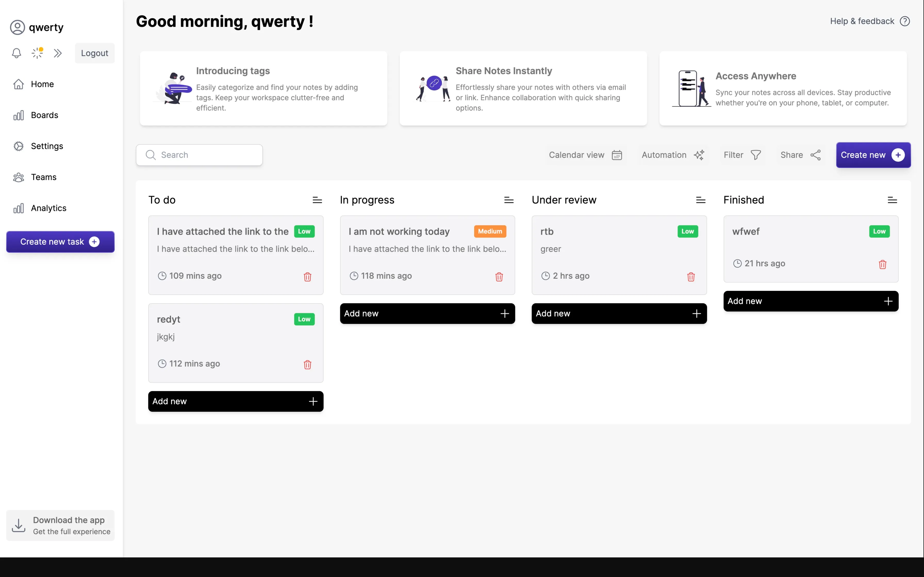Click Download the app banner

coord(60,525)
